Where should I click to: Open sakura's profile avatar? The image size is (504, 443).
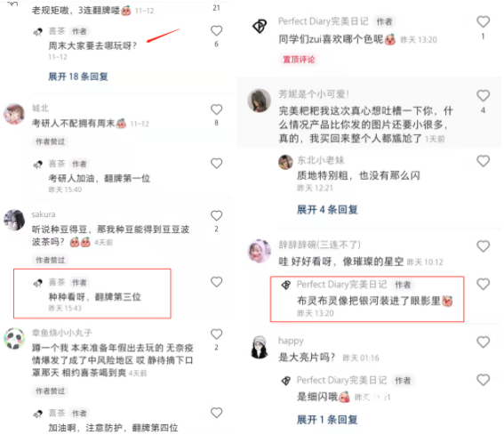coord(14,220)
